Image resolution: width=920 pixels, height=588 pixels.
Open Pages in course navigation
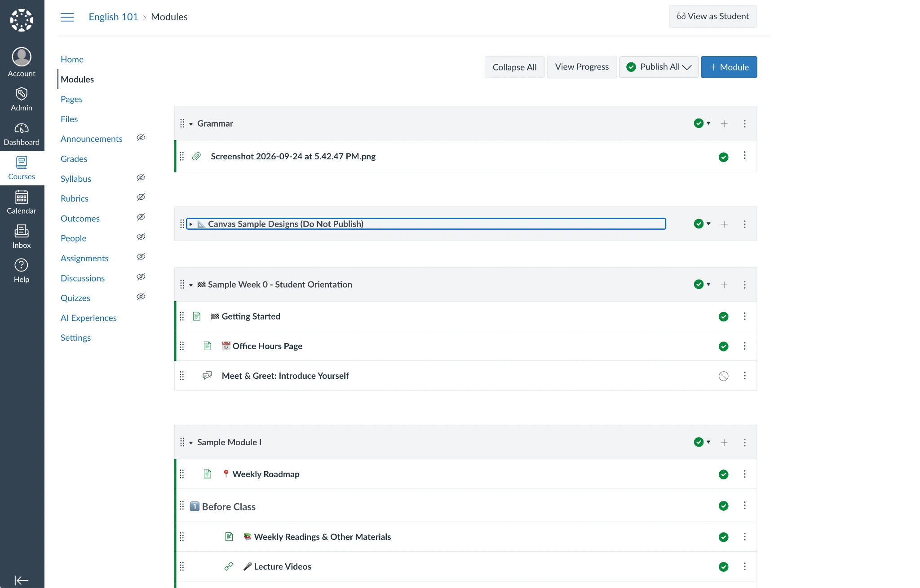click(x=71, y=99)
